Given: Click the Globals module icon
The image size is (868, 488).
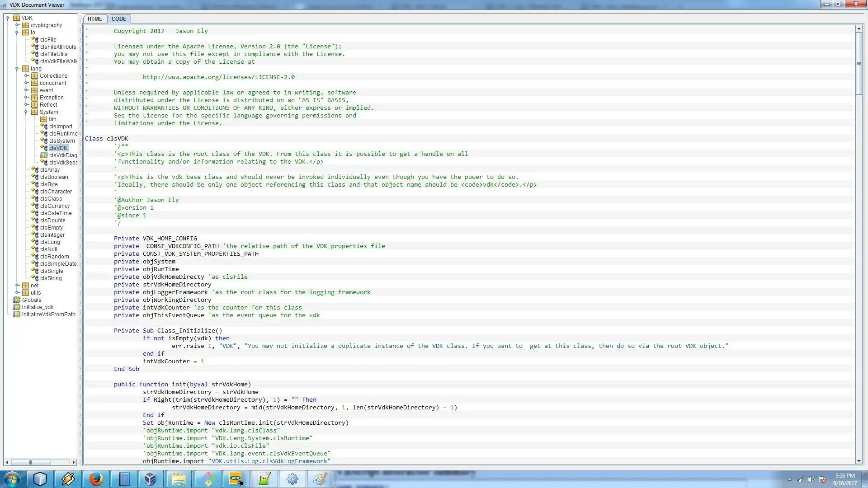Looking at the screenshot, I should tap(17, 300).
